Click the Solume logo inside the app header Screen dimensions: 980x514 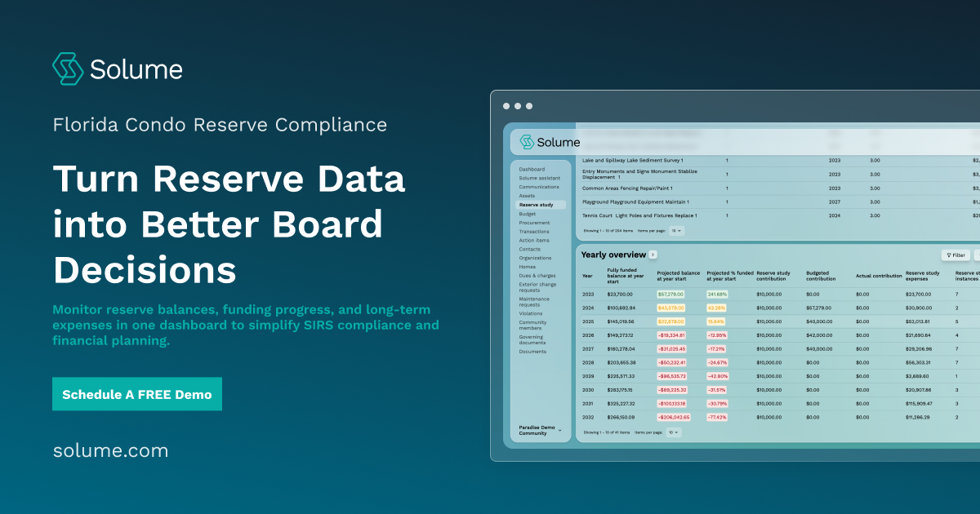pos(550,142)
